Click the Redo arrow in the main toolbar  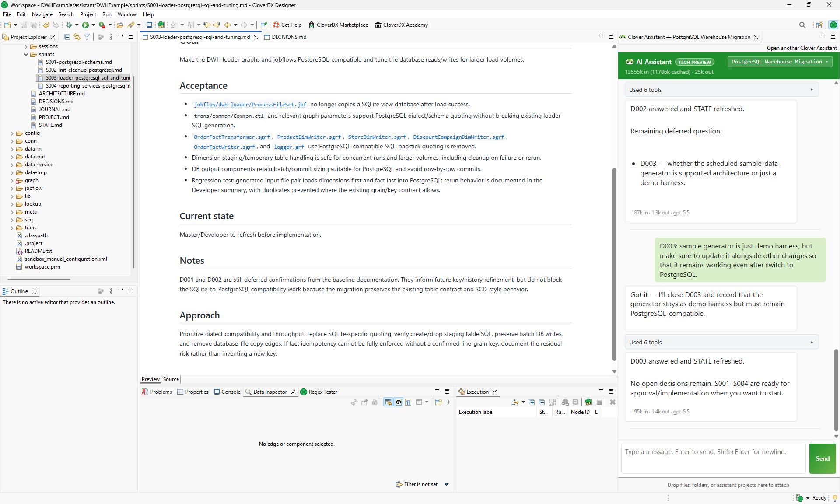pos(56,25)
